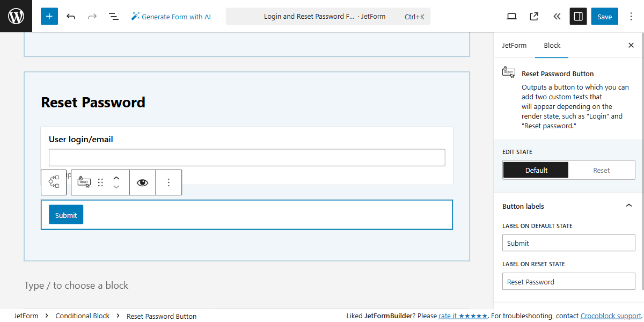Switch to the JetForm tab
This screenshot has height=322, width=644.
[x=514, y=45]
